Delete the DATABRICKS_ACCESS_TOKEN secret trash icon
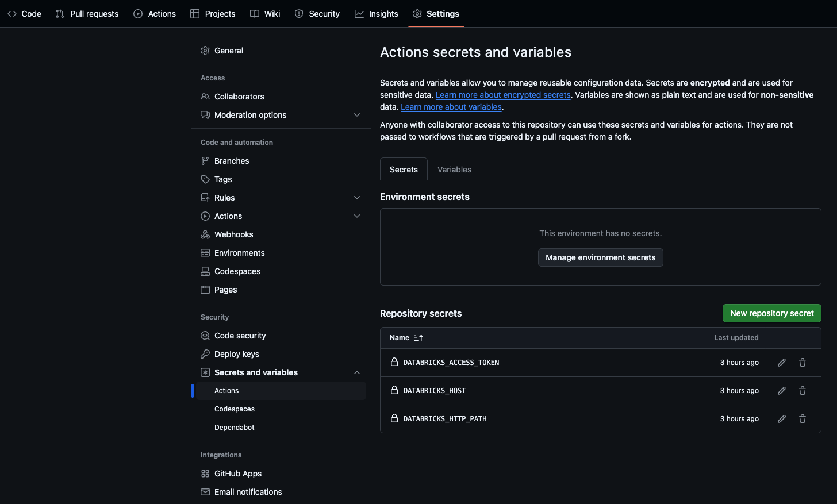 803,363
